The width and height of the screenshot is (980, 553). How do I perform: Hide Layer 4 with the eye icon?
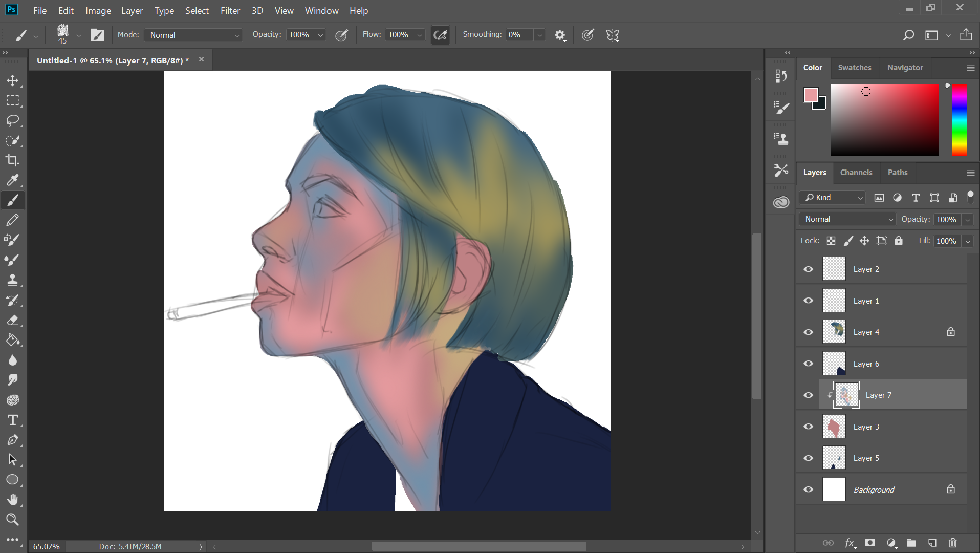808,332
